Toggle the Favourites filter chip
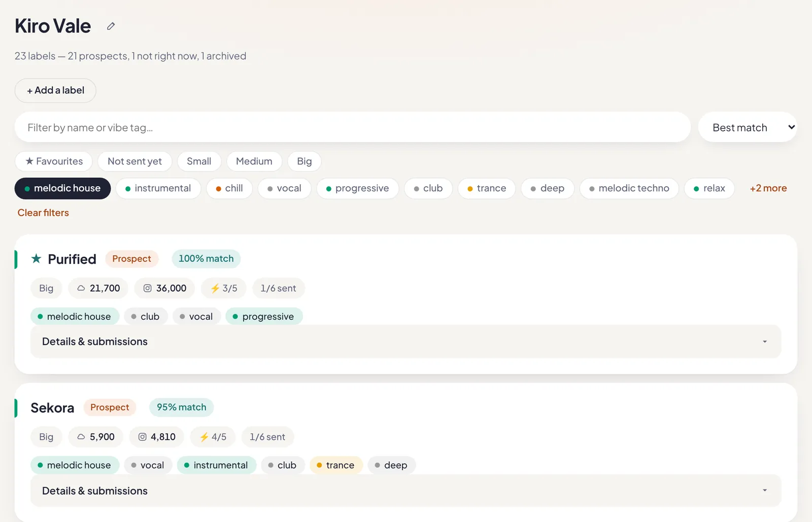 coord(54,161)
